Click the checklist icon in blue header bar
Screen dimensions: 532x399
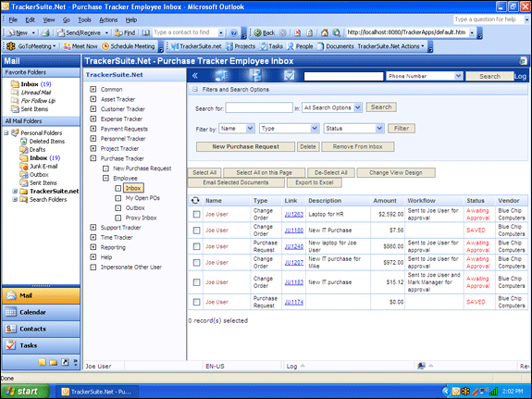[289, 75]
